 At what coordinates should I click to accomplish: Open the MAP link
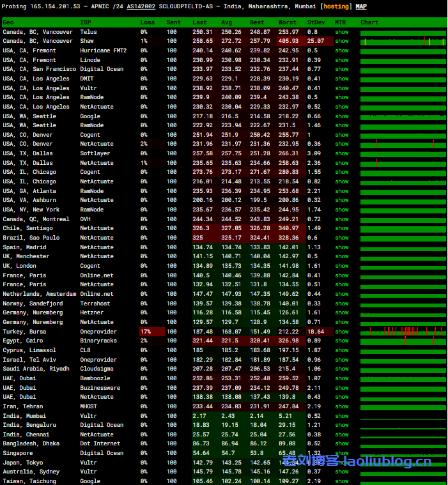[361, 6]
